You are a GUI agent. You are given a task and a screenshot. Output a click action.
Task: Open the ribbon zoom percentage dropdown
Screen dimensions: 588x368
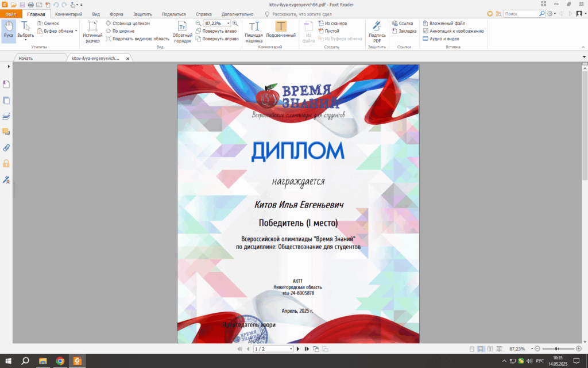pos(228,23)
